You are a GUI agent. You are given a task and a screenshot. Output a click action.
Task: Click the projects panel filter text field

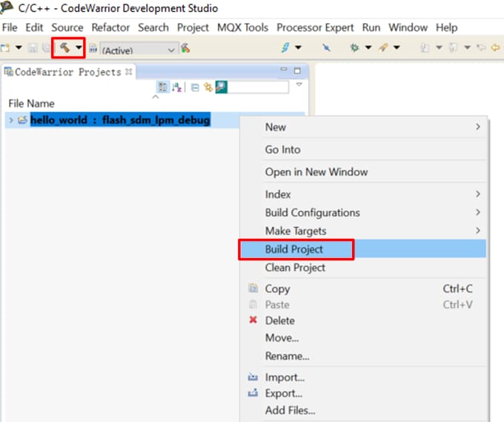259,87
